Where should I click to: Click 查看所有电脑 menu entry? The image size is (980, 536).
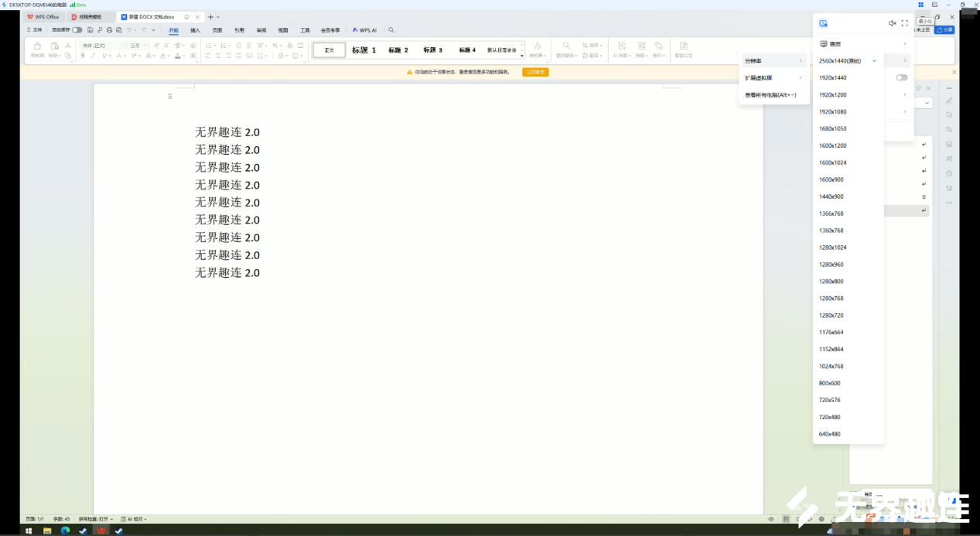coord(770,95)
